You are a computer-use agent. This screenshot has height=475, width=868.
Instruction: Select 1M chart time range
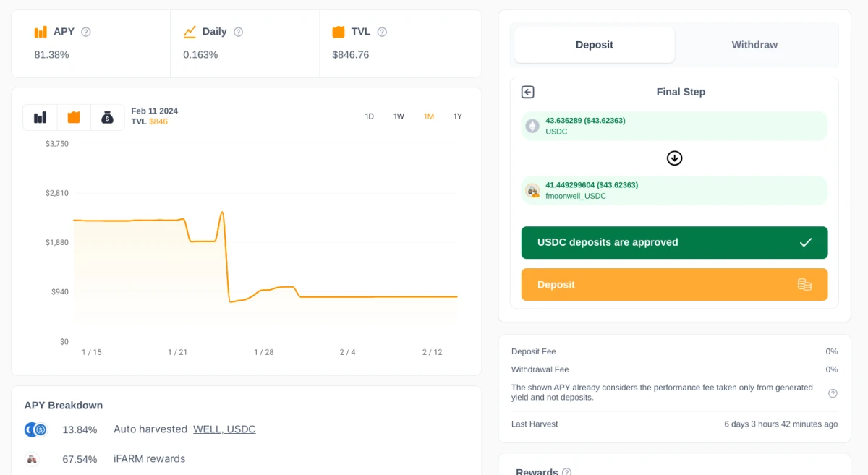coord(429,116)
